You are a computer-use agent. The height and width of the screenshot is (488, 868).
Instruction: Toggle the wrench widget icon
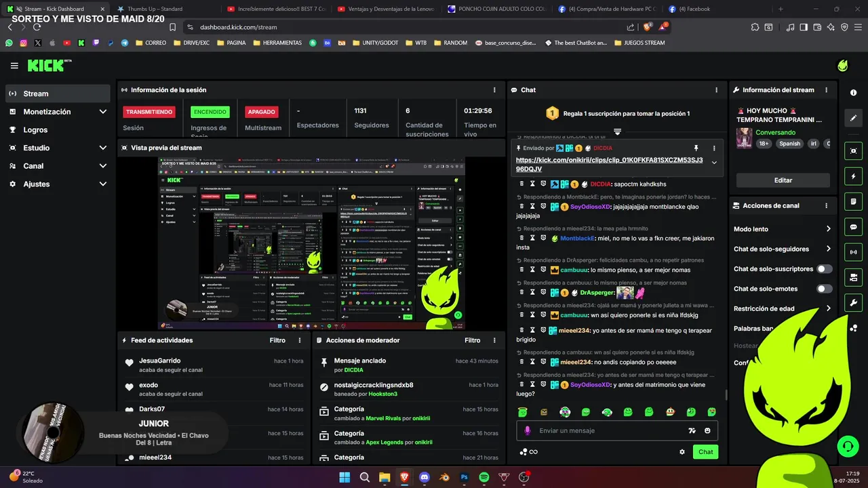pyautogui.click(x=853, y=302)
